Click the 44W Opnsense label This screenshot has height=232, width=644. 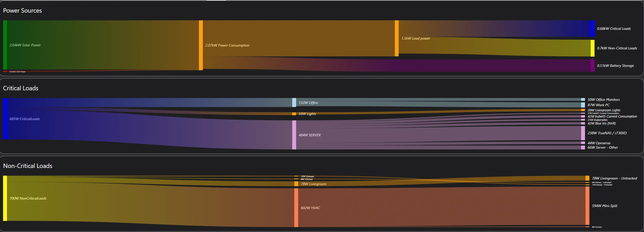tap(599, 143)
